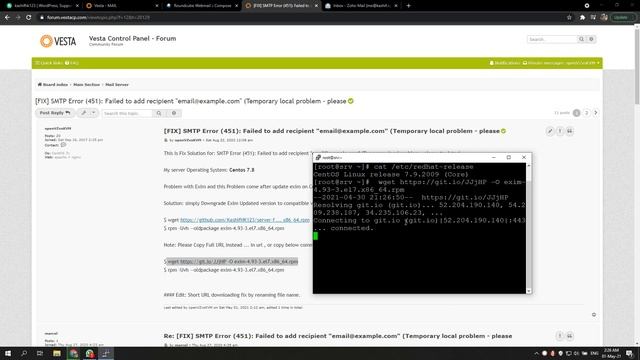Reload the current forum page
This screenshot has height=360, width=640.
[28, 17]
